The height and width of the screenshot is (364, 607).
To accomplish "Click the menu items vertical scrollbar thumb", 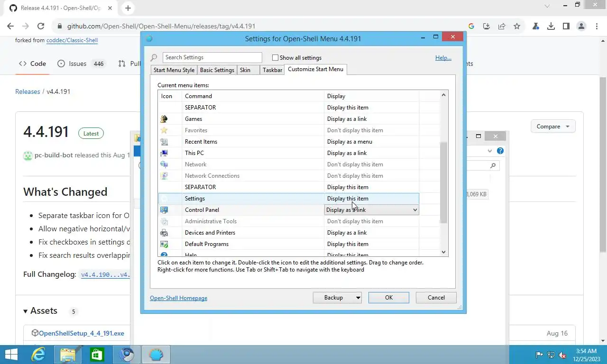I will point(444,182).
